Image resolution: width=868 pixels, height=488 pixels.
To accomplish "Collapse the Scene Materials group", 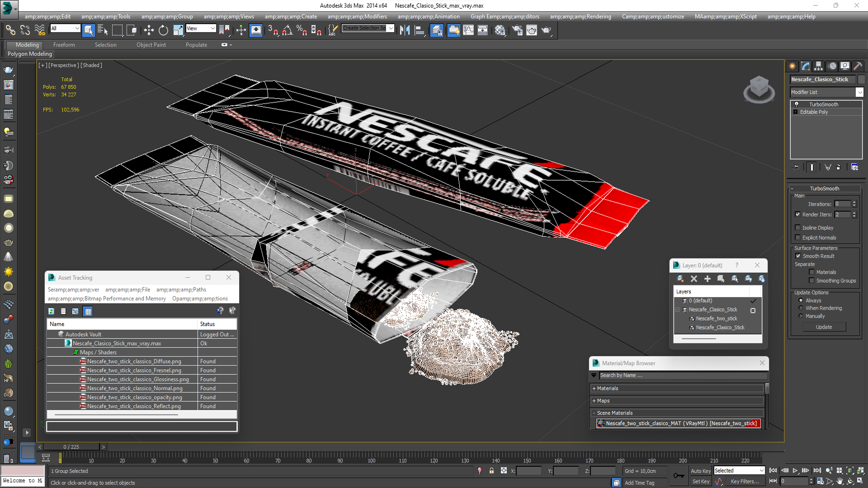I will click(594, 413).
